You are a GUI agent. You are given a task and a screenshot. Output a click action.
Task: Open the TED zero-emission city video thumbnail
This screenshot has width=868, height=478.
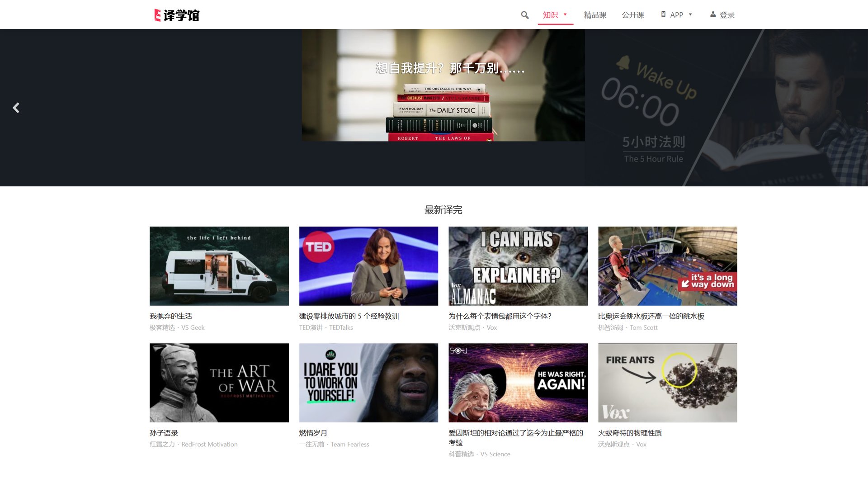tap(368, 266)
